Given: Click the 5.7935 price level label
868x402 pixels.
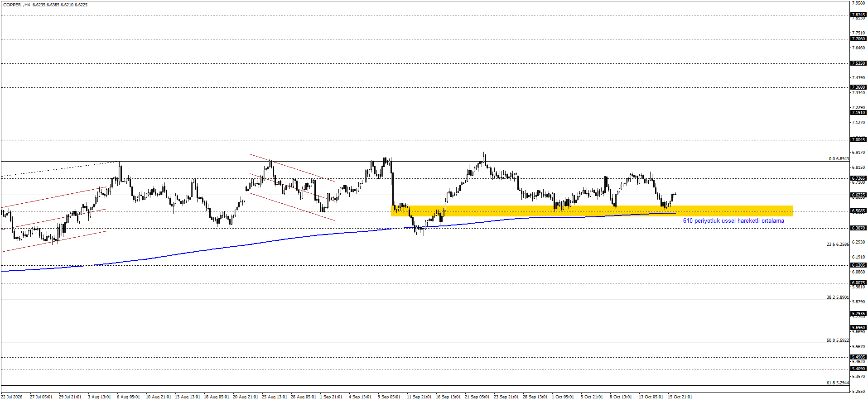Looking at the screenshot, I should click(x=858, y=314).
